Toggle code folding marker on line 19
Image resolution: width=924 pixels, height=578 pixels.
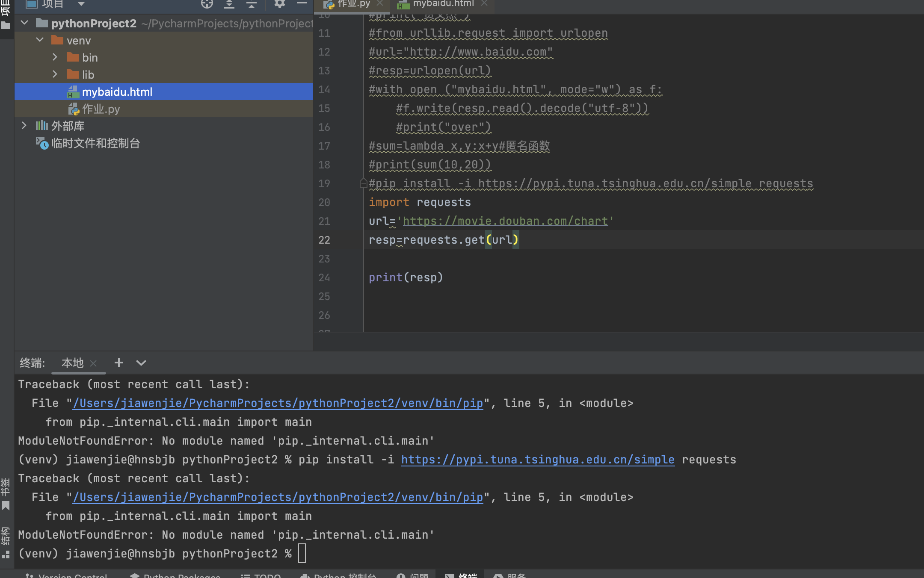pos(363,183)
